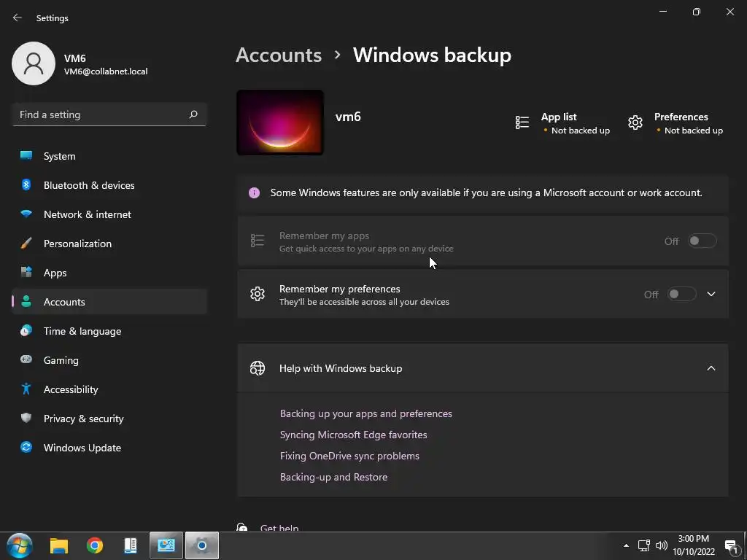Click the search magnifier in Find a setting
The image size is (747, 560).
(x=193, y=114)
